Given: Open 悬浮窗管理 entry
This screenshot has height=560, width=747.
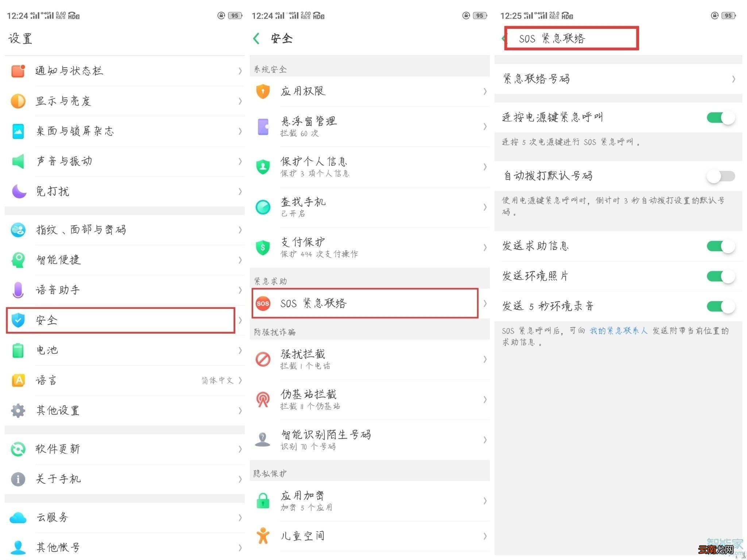Looking at the screenshot, I should click(369, 127).
